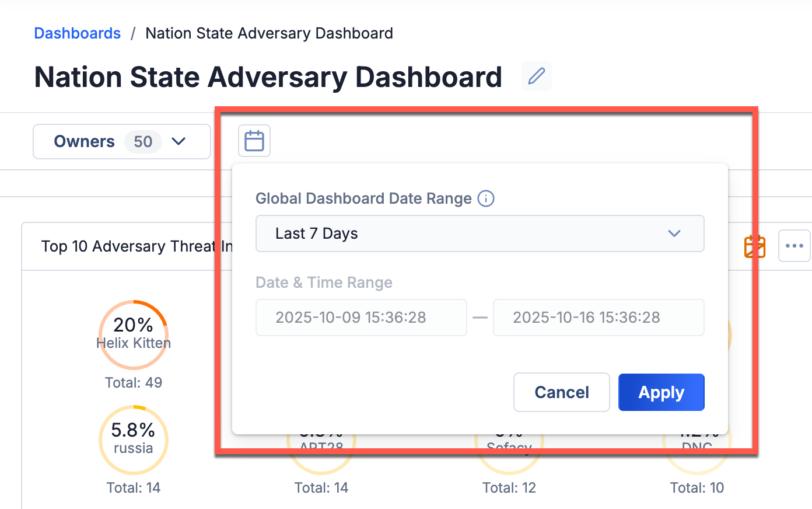The width and height of the screenshot is (812, 509).
Task: Click the end date field showing 2025-10-16
Action: tap(598, 318)
